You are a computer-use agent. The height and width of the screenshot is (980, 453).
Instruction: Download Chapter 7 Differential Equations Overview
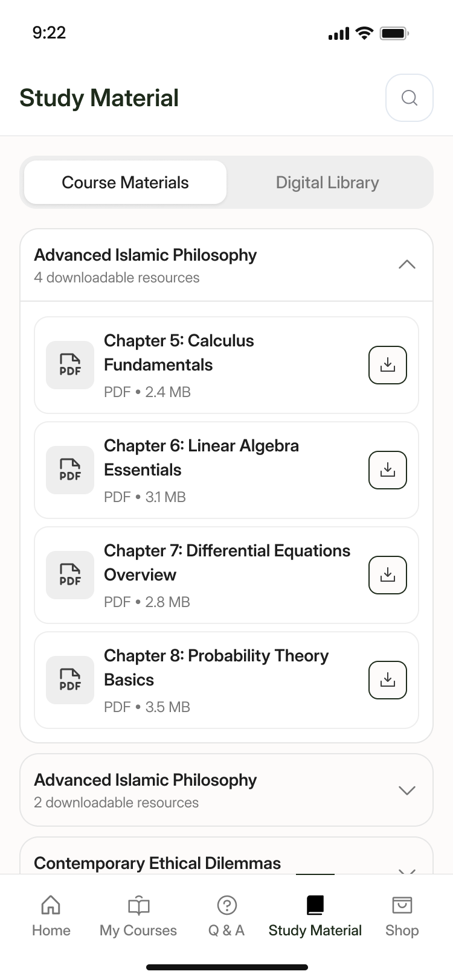coord(387,575)
